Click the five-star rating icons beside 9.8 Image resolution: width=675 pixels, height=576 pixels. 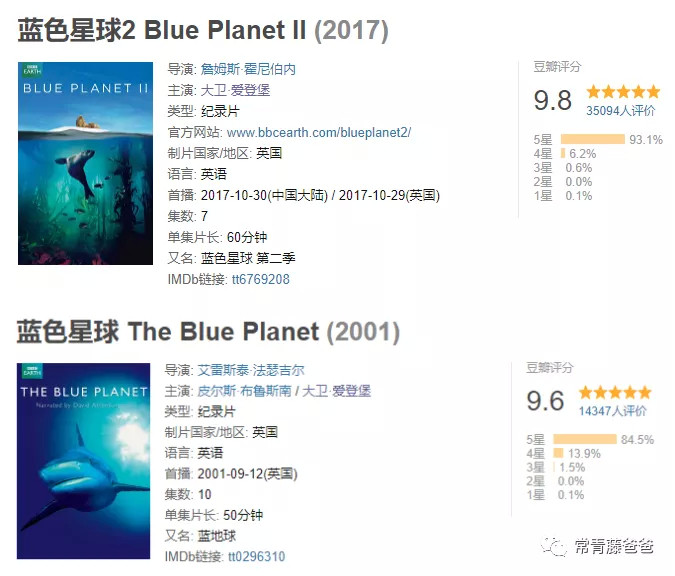(x=623, y=92)
